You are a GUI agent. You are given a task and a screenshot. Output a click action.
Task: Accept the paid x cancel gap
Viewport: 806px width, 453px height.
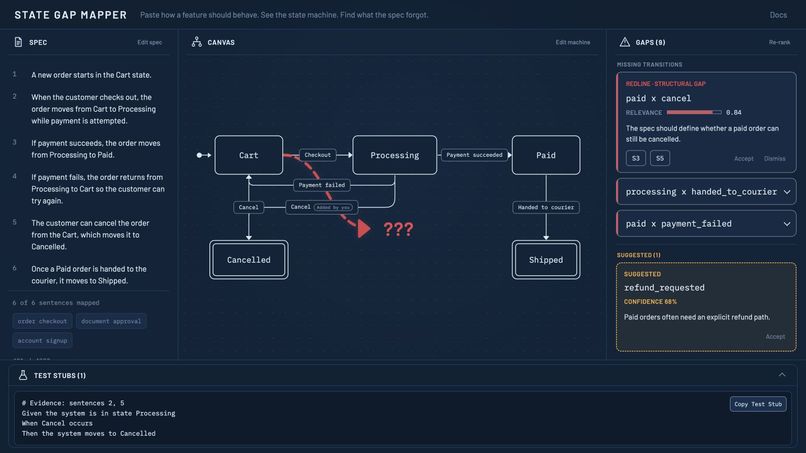click(743, 158)
